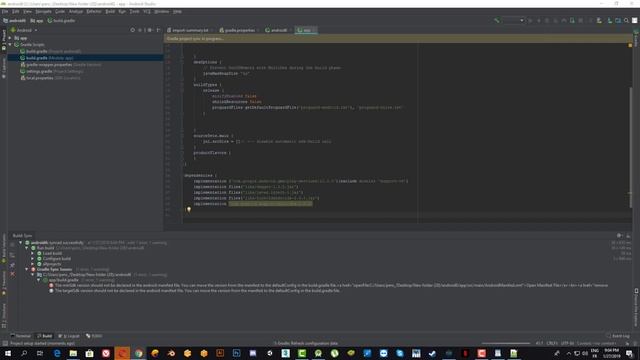The height and width of the screenshot is (360, 640).
Task: Open the Code menu
Action: 60,11
